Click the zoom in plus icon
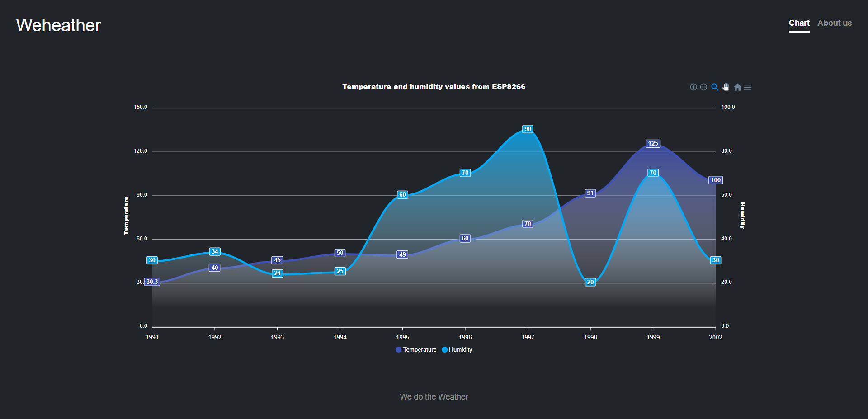The height and width of the screenshot is (419, 868). pos(693,87)
